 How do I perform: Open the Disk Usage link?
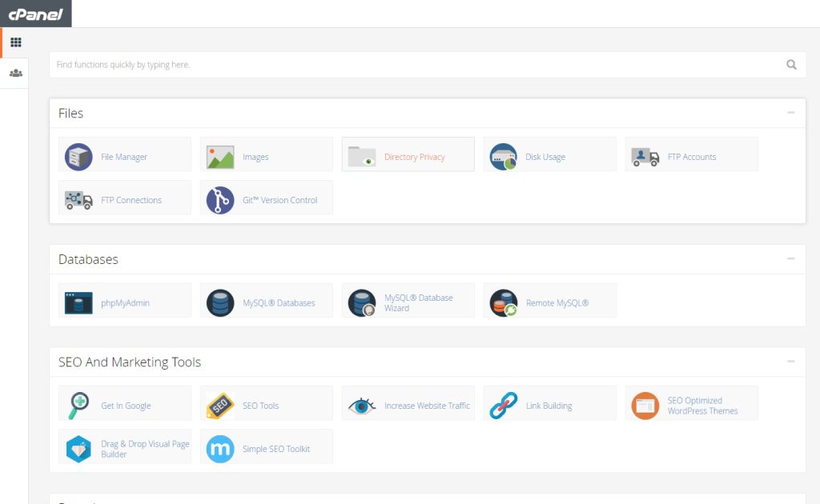point(545,157)
